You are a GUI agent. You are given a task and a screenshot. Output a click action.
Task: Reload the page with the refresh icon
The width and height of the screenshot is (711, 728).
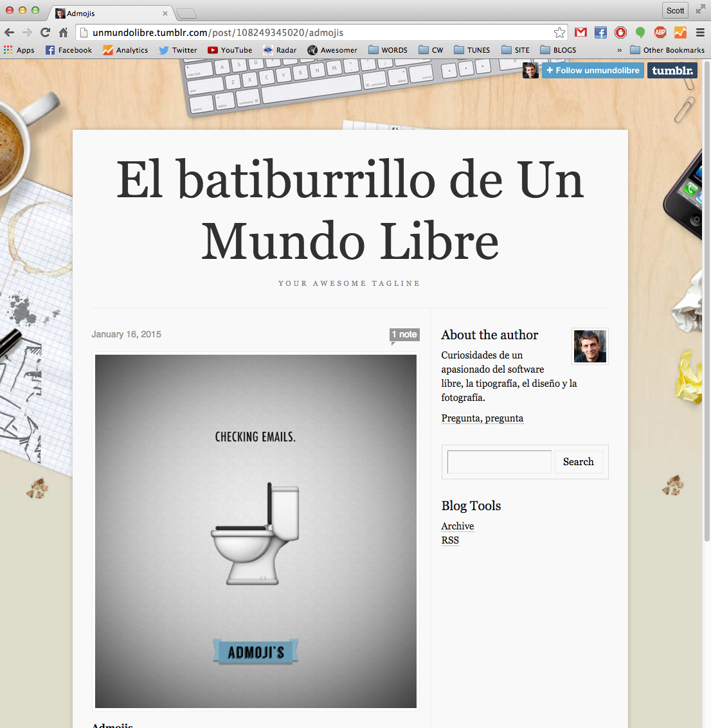(45, 33)
